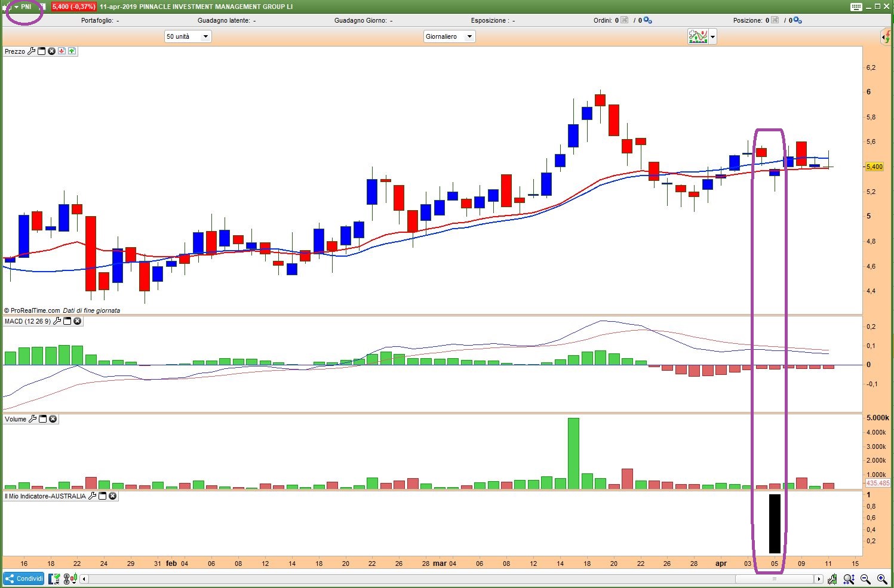Viewport: 894px width, 588px height.
Task: Maximize the Volume panel
Action: click(43, 419)
